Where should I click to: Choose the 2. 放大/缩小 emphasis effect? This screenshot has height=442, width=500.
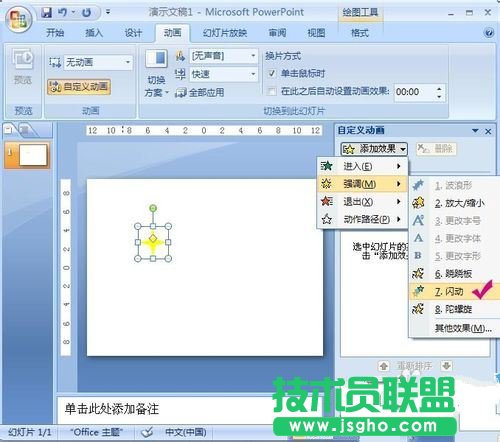pyautogui.click(x=454, y=203)
